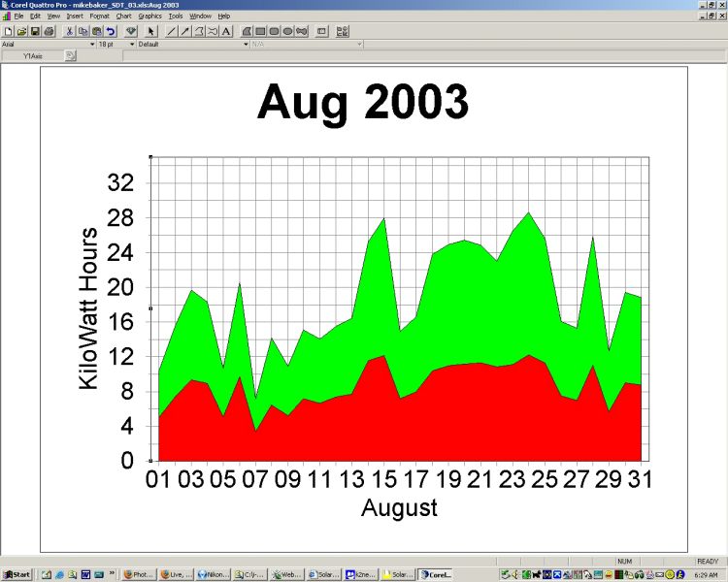The width and height of the screenshot is (728, 582).
Task: Click the Open folder icon
Action: (21, 31)
